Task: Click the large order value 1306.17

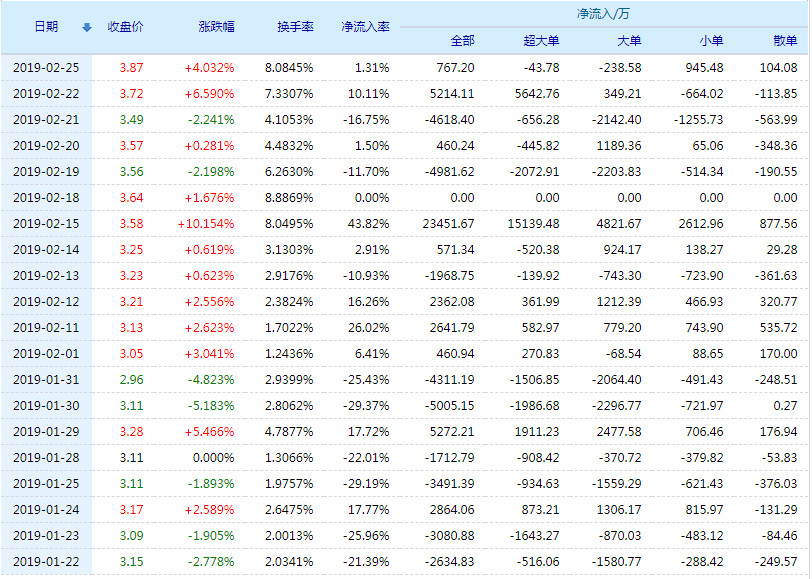Action: 619,510
